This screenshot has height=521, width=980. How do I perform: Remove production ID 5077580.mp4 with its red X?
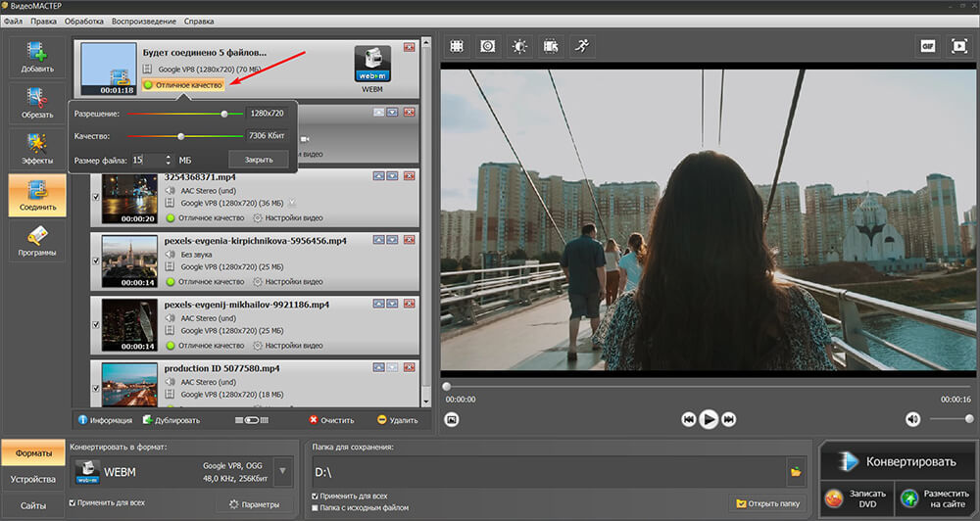point(410,367)
